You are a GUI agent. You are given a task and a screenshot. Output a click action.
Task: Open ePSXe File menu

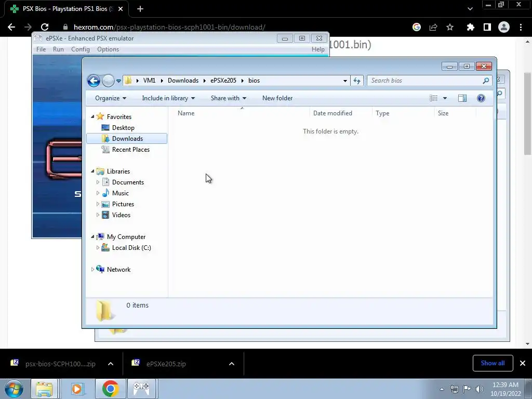[x=41, y=49]
